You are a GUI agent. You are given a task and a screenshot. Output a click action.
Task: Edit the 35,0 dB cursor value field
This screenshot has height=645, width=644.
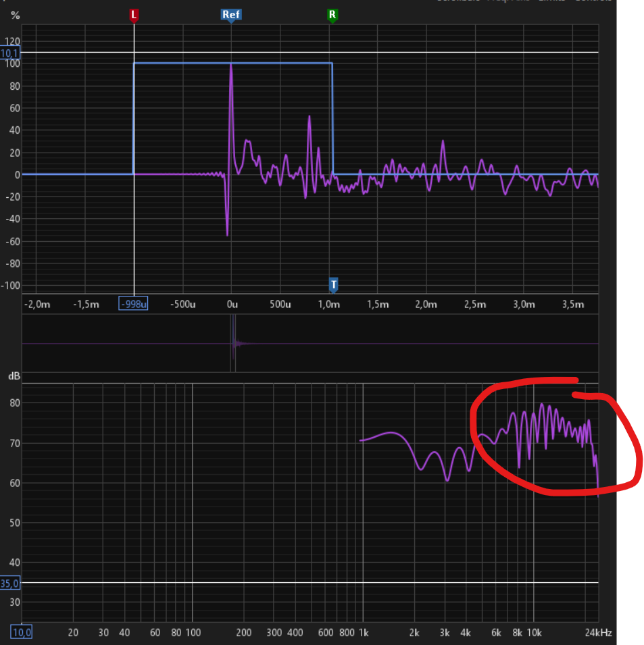click(10, 584)
